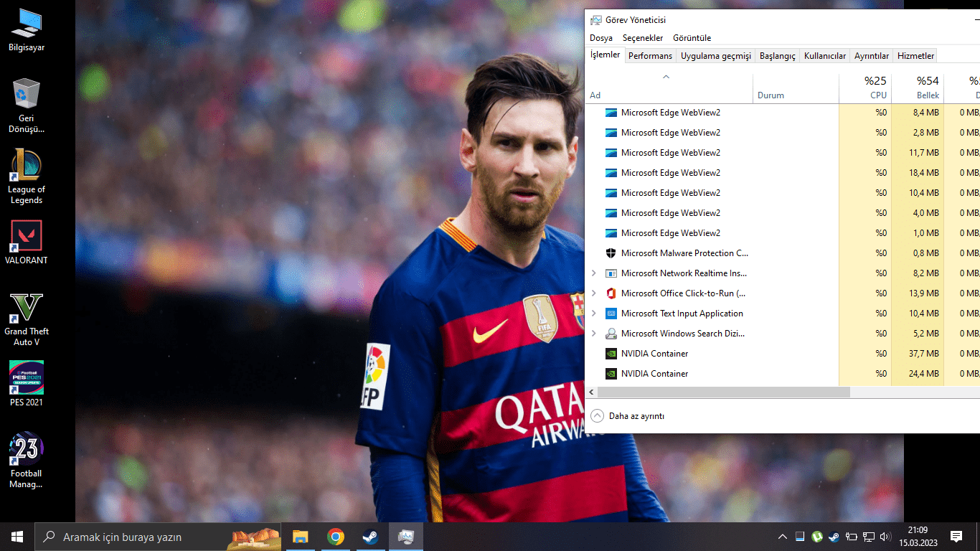Click the Aramak için buraya yazın search box
The height and width of the screenshot is (551, 980).
tap(159, 537)
